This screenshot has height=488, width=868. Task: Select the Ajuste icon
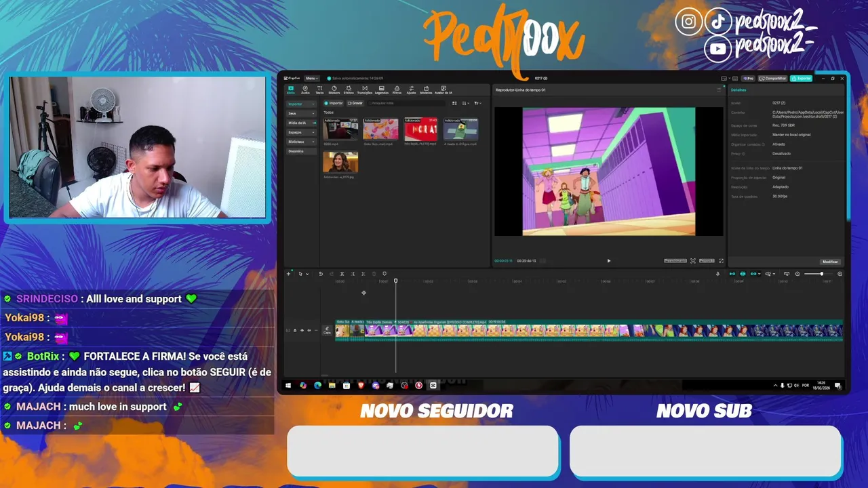tap(411, 89)
